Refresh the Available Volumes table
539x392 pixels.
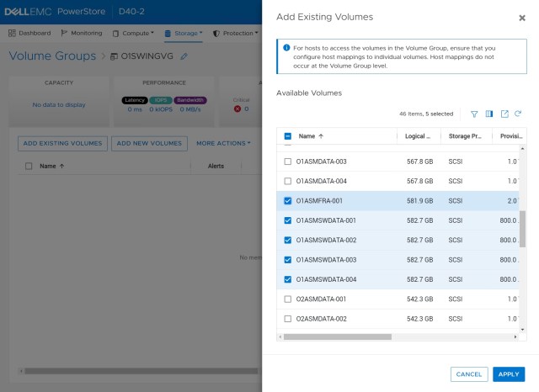coord(519,114)
